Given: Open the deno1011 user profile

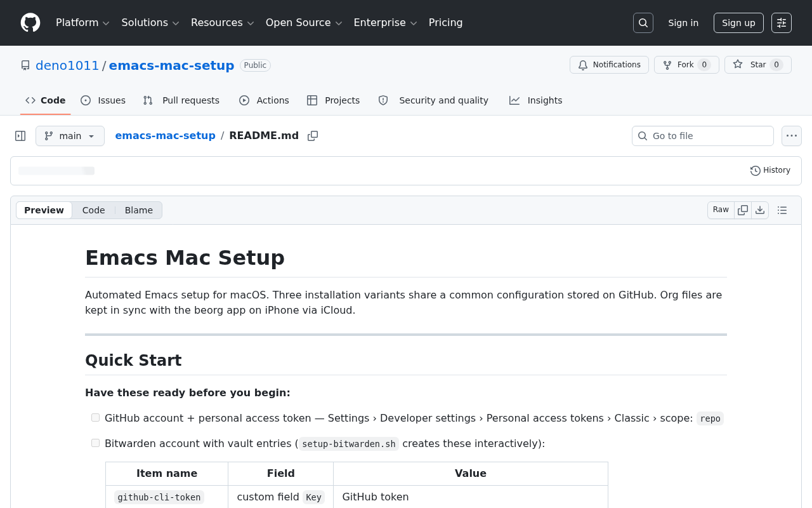Looking at the screenshot, I should pos(67,65).
